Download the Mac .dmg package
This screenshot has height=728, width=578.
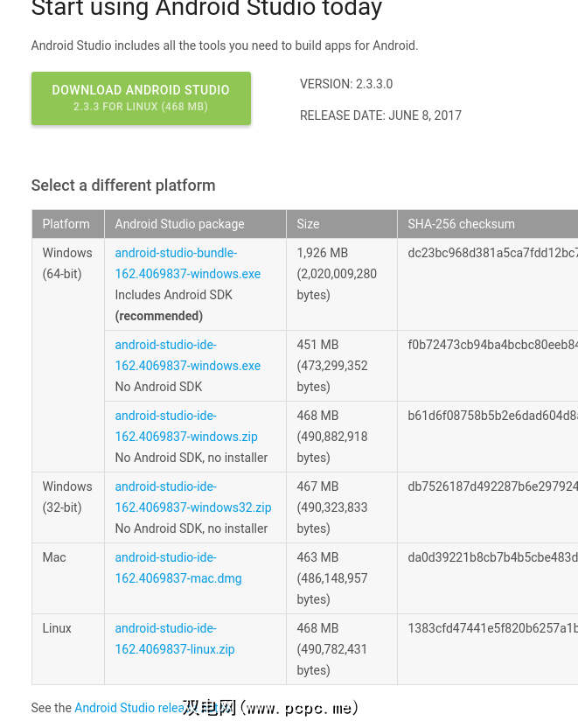click(x=178, y=568)
